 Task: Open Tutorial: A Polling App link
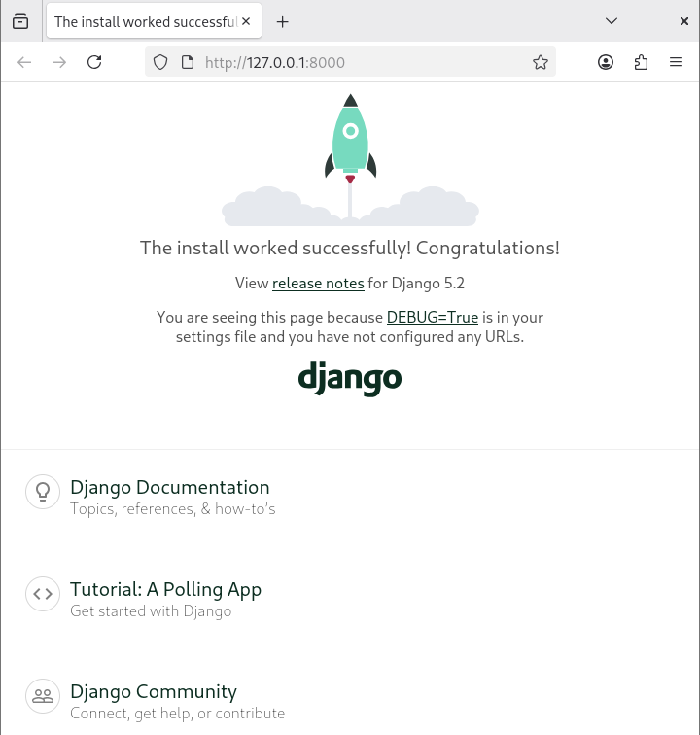point(166,590)
